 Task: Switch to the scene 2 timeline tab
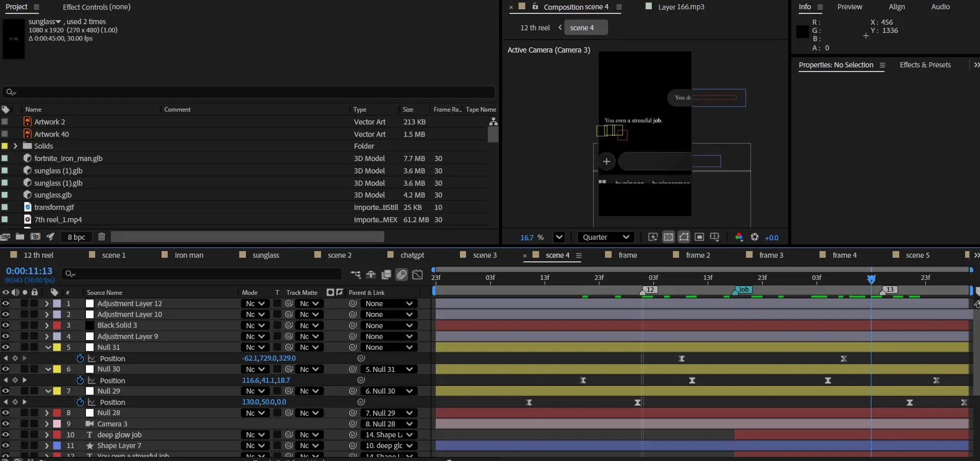(339, 255)
